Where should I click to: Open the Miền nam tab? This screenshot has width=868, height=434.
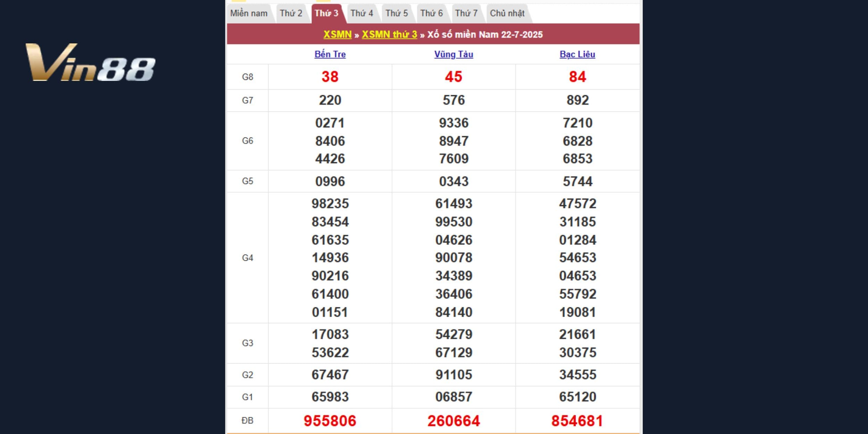249,14
